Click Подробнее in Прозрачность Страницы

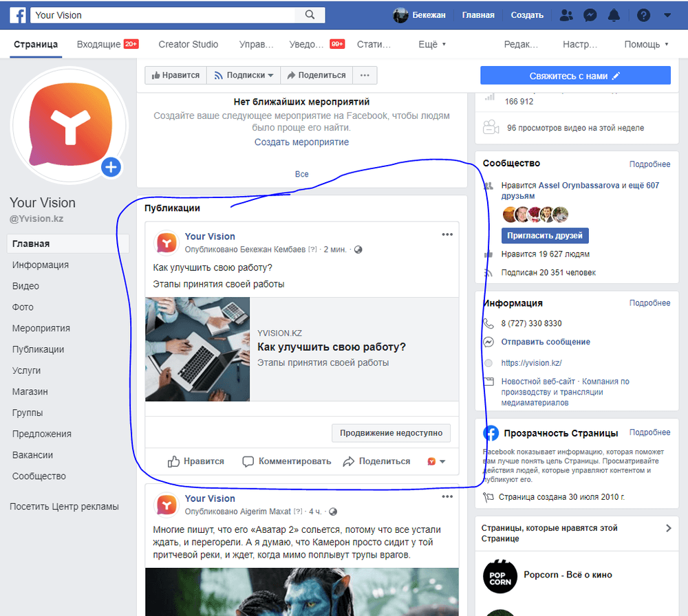649,432
